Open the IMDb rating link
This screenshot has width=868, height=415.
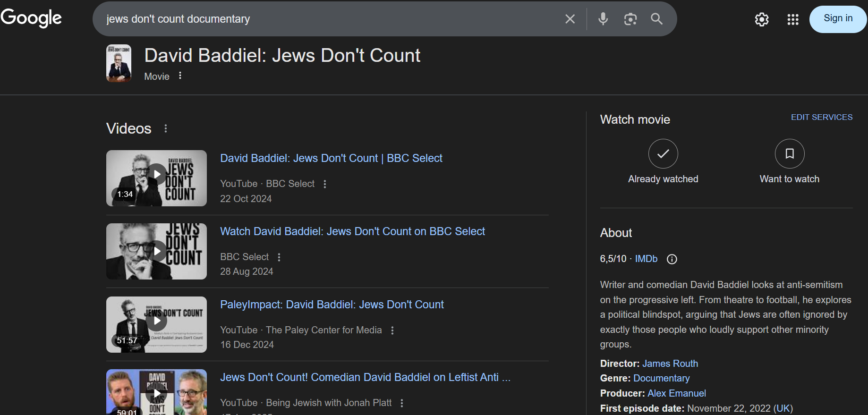click(646, 259)
